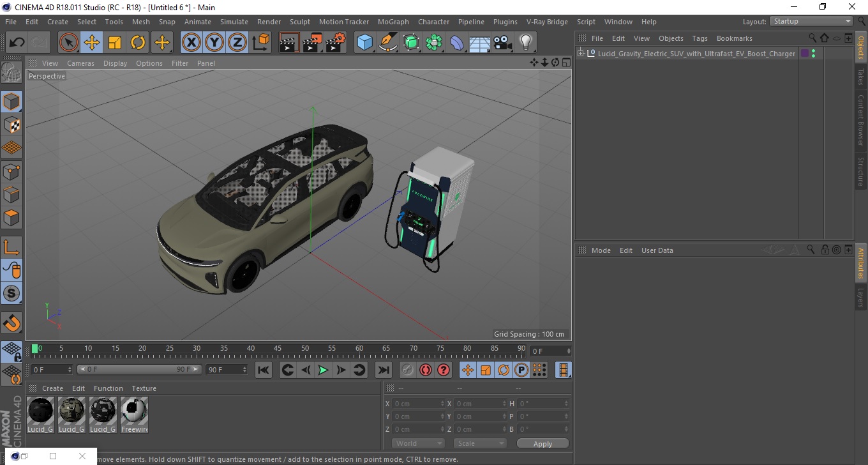Select the Freewire material thumbnail

pyautogui.click(x=134, y=414)
